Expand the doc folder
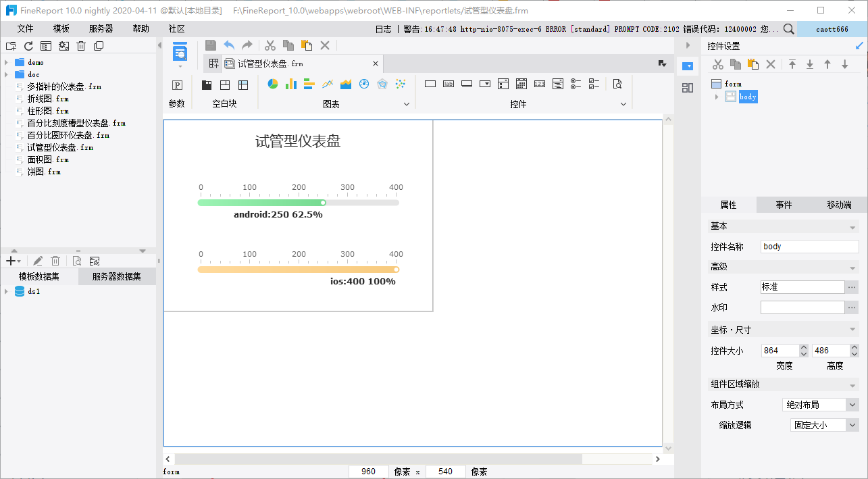Screen dimensions: 868x479 pyautogui.click(x=6, y=74)
